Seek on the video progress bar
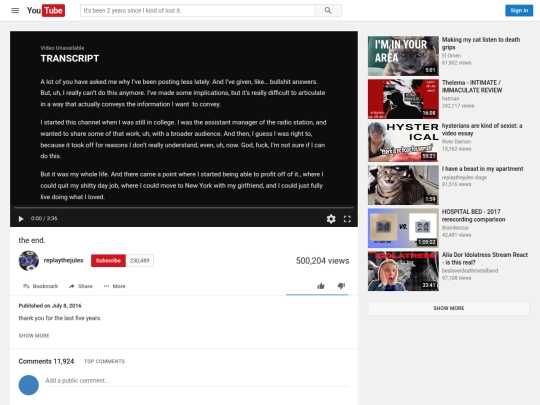540x405 pixels. (x=184, y=208)
